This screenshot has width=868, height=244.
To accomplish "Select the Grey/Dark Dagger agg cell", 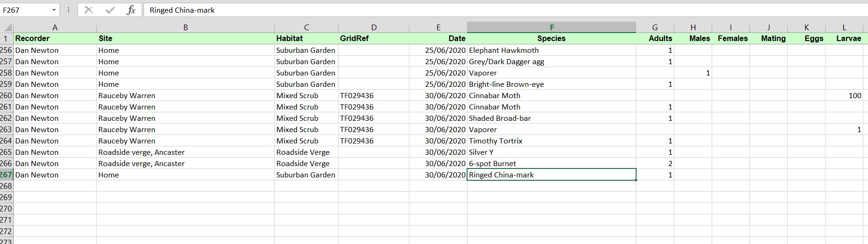I will click(552, 61).
